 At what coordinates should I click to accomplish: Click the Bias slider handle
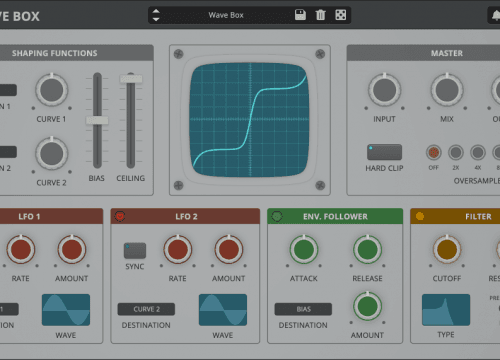tap(97, 120)
